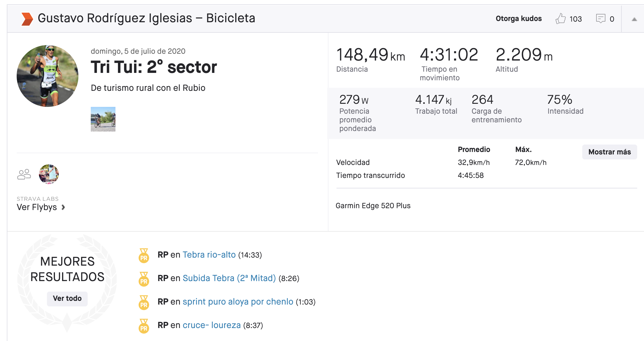Click the PR medal for Tebra rio-alto
Viewport: 644px width, 341px height.
pyautogui.click(x=144, y=255)
